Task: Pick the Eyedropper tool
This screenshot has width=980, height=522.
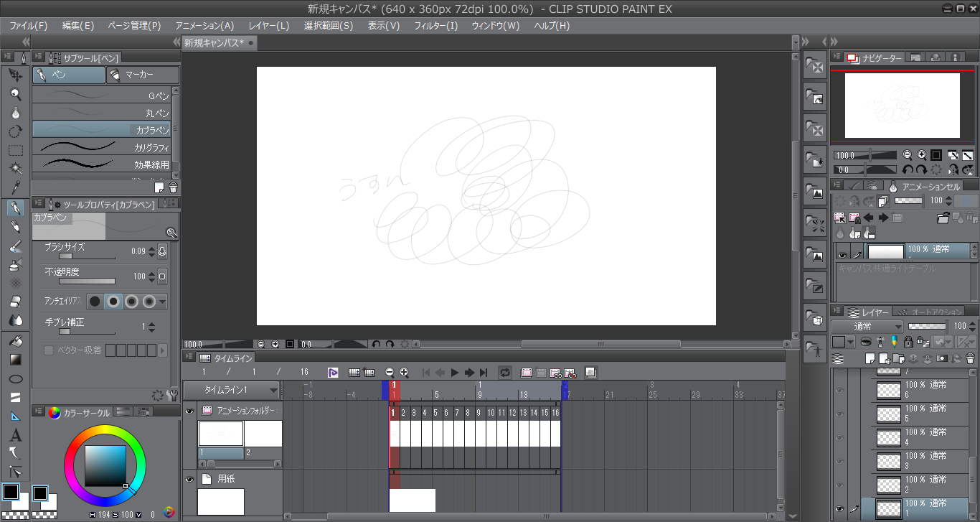Action: (15, 188)
